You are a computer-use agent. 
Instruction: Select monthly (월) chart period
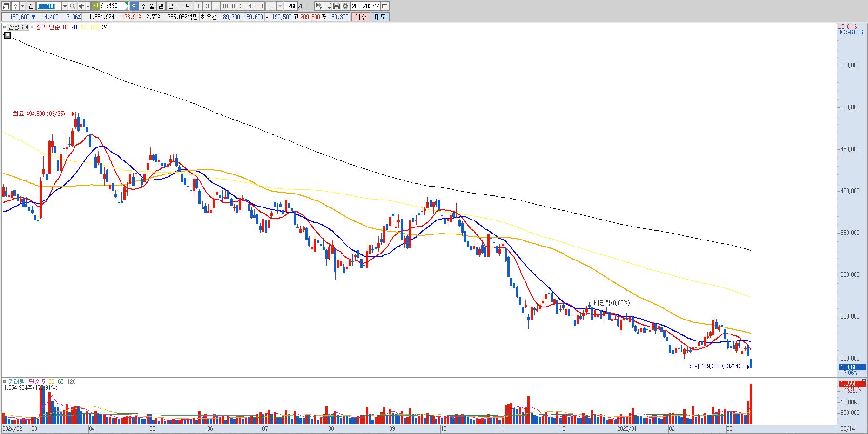pos(152,6)
